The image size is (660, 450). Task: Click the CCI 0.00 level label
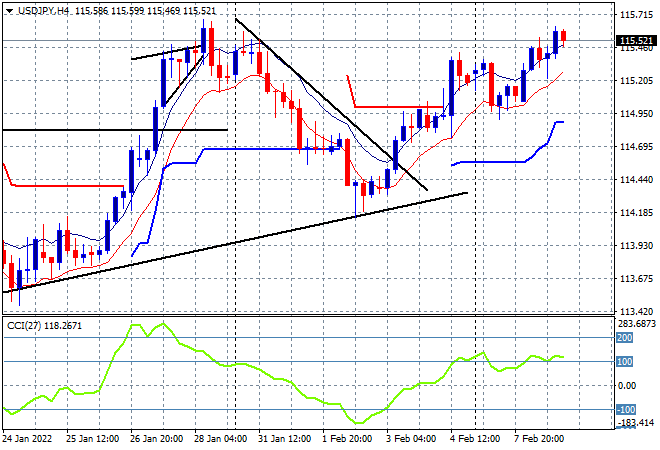627,386
